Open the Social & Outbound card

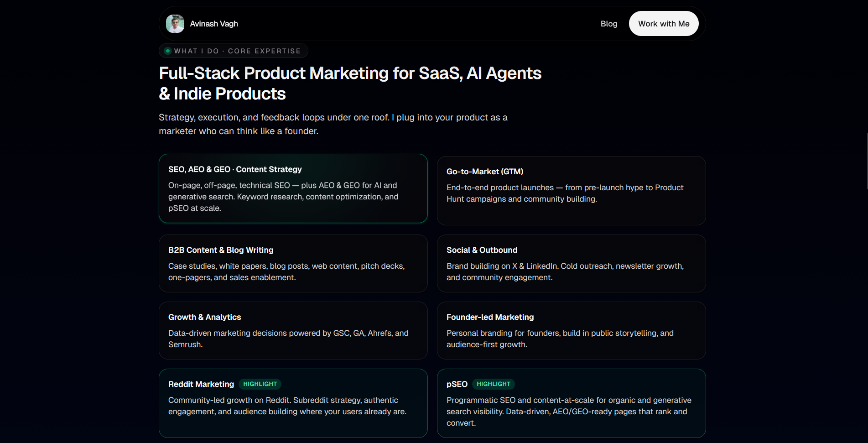pos(571,263)
